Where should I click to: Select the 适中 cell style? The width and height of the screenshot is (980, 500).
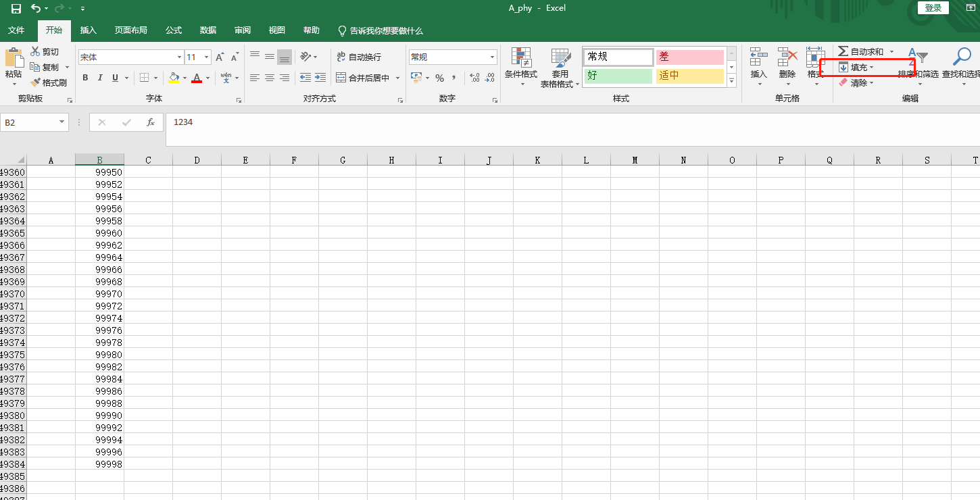[x=690, y=76]
